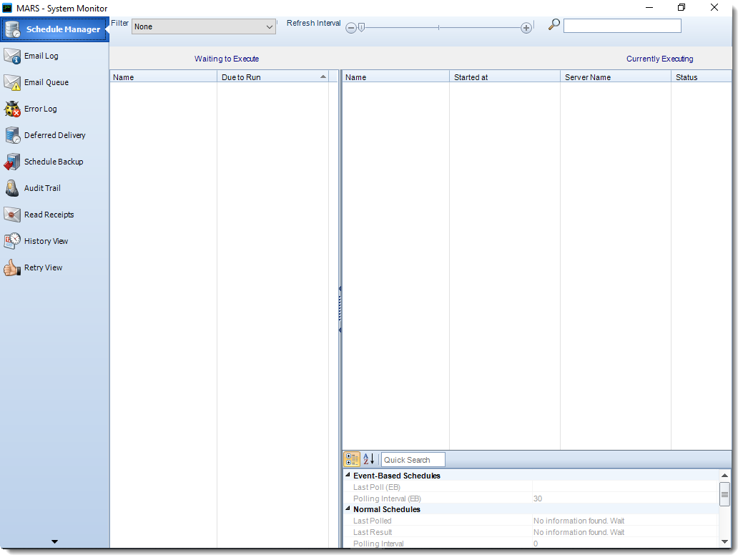Sort by the Status column header

coord(702,77)
